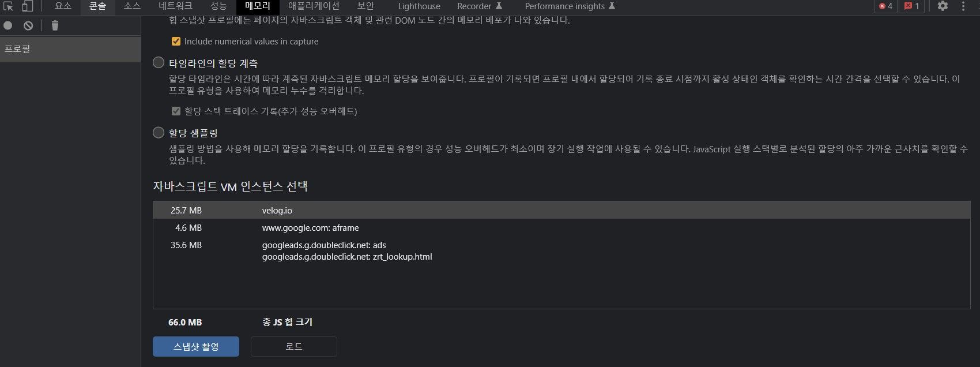Click the trash garbage collect icon
Image resolution: width=980 pixels, height=367 pixels.
pos(55,25)
